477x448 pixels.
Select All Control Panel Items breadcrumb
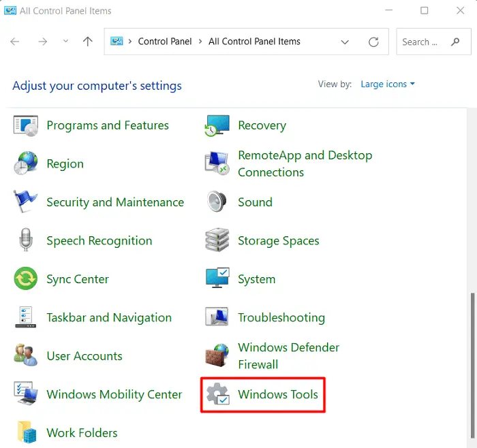pos(254,42)
